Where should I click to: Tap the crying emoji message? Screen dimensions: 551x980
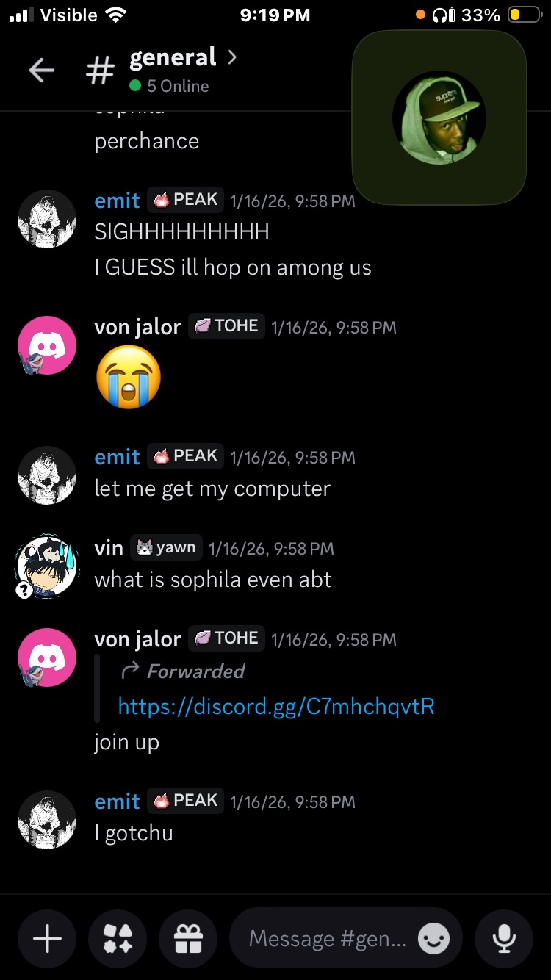click(129, 377)
